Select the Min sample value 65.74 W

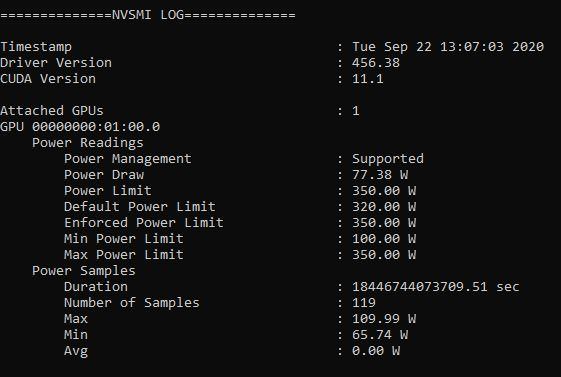click(380, 335)
